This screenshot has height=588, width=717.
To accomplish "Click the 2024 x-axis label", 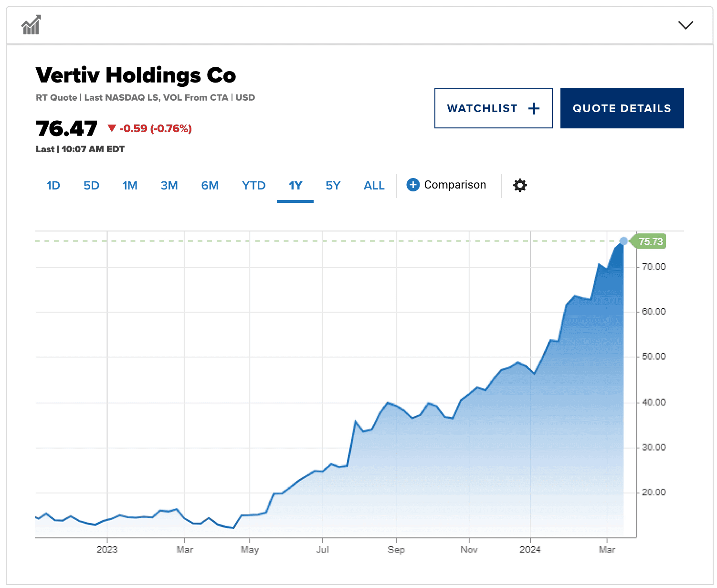I will [x=530, y=549].
